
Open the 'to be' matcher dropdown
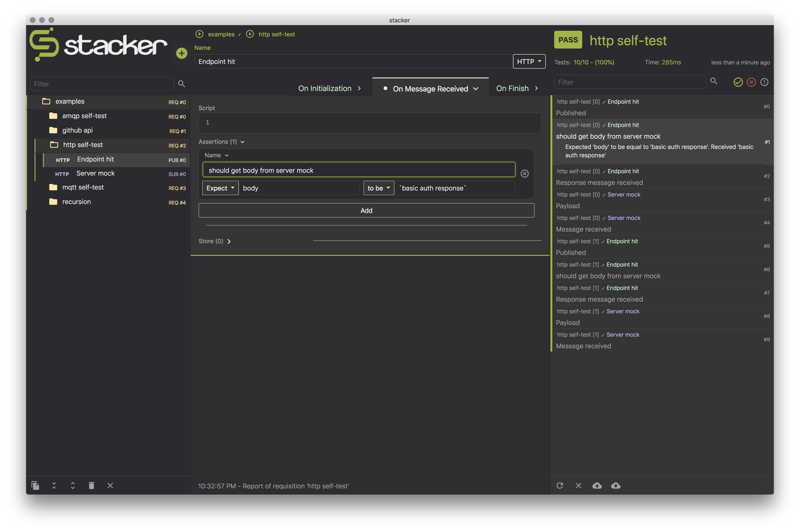(378, 188)
